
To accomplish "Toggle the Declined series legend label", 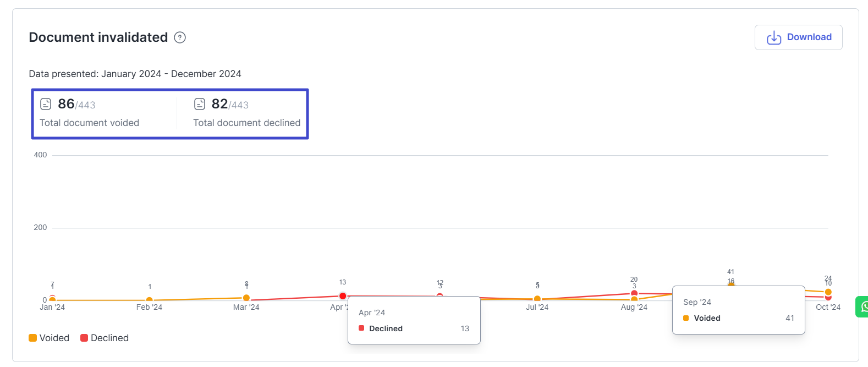I will pos(109,338).
